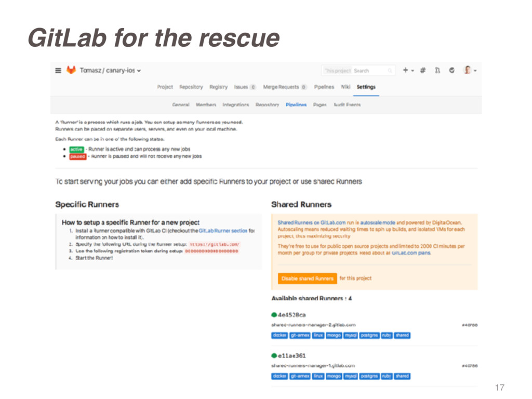The width and height of the screenshot is (532, 399).
Task: Open the plus new item menu
Action: 405,70
